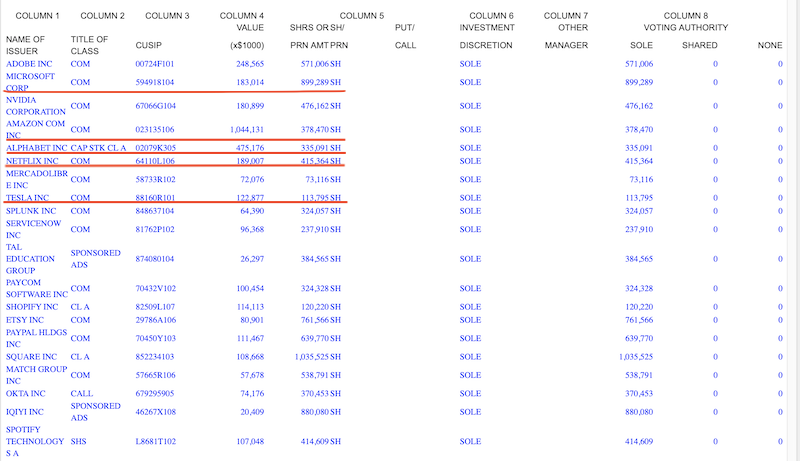This screenshot has width=800, height=461.
Task: Select CUSIP 64110L106 for Netflix
Action: (155, 161)
